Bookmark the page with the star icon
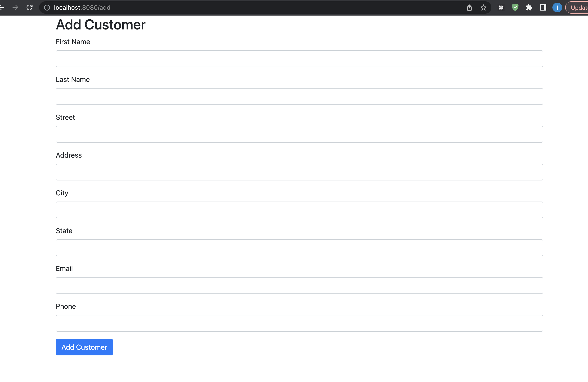The image size is (588, 382). click(483, 7)
